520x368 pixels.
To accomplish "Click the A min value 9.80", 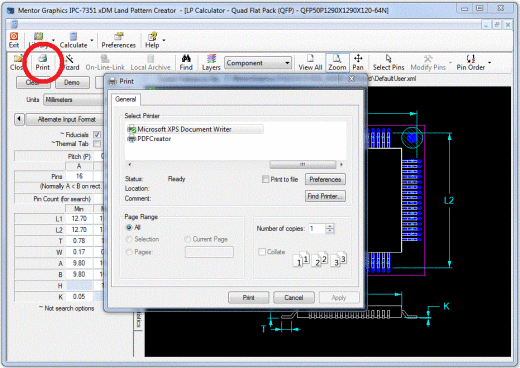I will [x=79, y=263].
